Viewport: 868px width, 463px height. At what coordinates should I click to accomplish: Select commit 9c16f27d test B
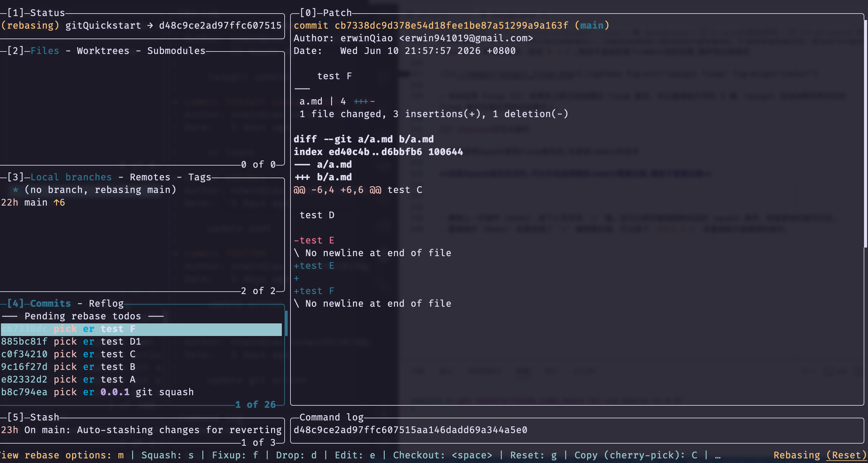(x=141, y=367)
